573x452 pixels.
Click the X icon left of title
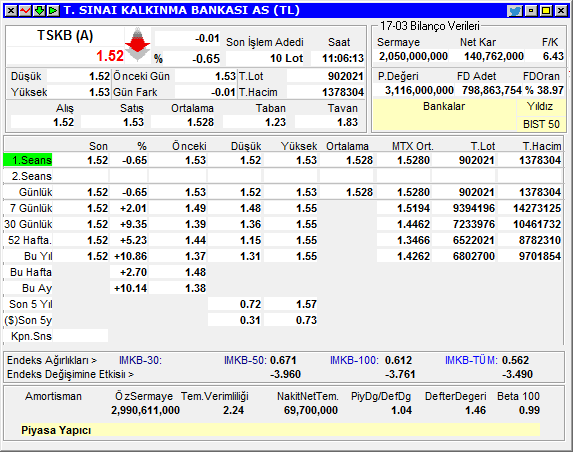(11, 11)
